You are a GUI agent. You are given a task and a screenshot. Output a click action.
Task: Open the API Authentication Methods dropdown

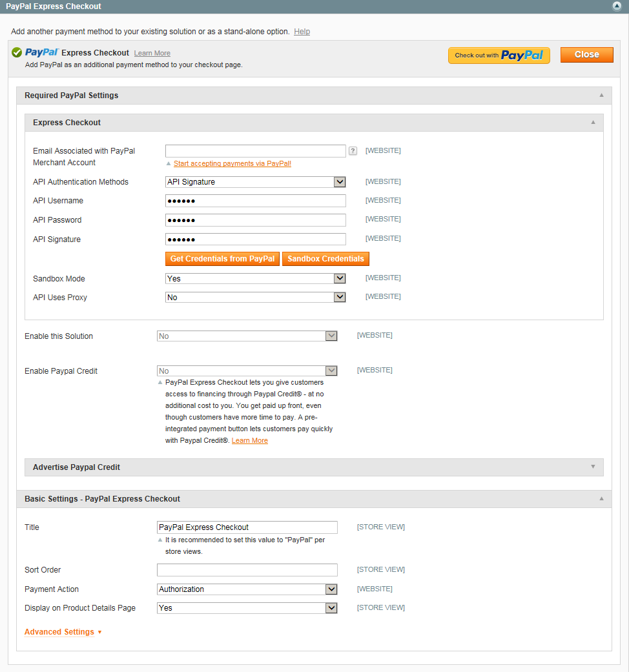[256, 182]
